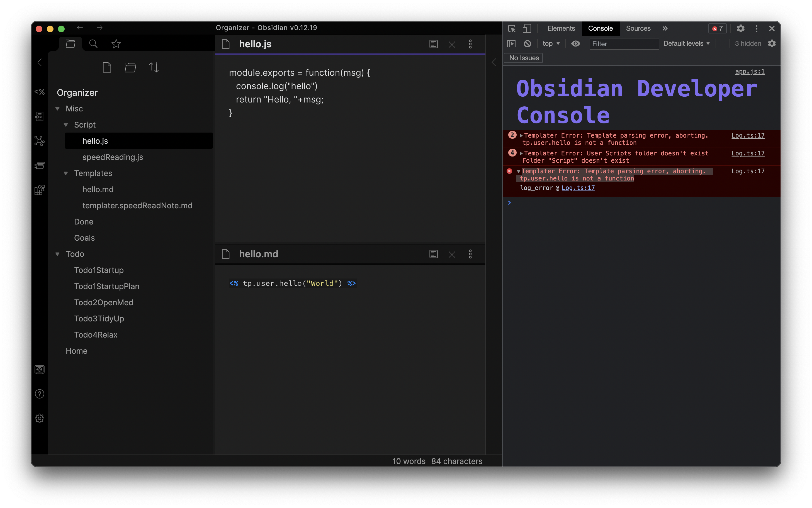812x508 pixels.
Task: Open the Home note
Action: [x=76, y=351]
